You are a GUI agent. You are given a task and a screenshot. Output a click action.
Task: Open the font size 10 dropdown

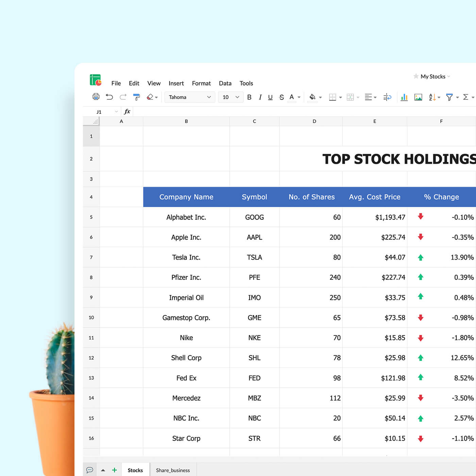click(231, 97)
